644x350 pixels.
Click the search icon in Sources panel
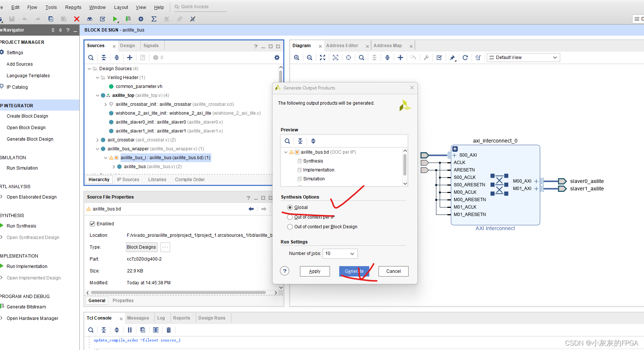[x=91, y=58]
